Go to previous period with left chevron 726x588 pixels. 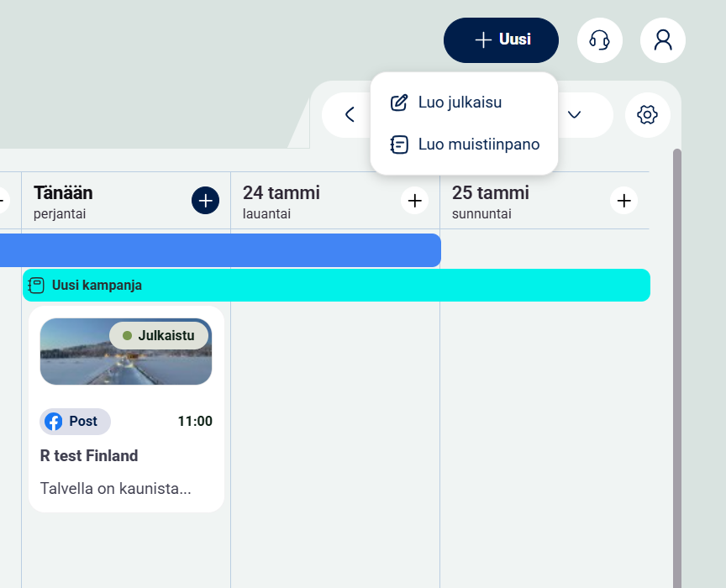(x=350, y=115)
